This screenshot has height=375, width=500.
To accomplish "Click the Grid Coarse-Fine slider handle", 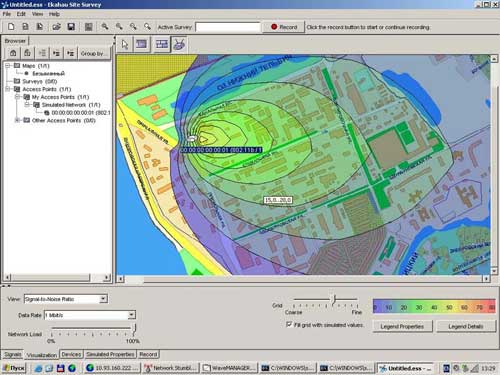I will tap(334, 299).
